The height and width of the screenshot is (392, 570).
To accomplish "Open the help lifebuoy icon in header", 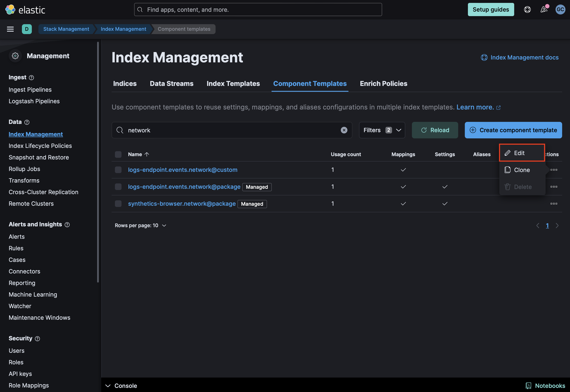I will (527, 10).
